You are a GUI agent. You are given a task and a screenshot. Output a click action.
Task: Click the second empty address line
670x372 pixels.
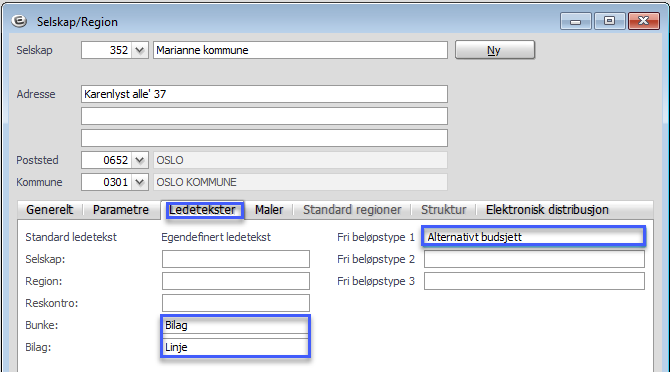tap(264, 116)
